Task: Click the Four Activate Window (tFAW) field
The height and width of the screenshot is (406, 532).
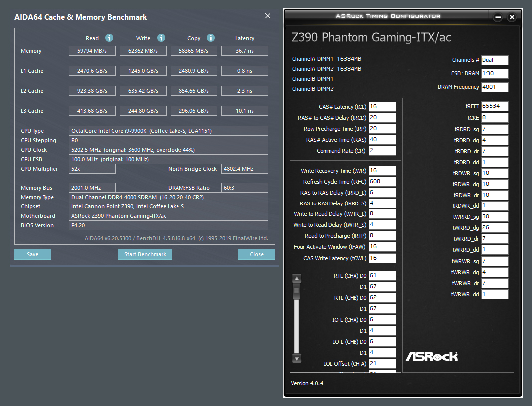Action: (x=382, y=247)
